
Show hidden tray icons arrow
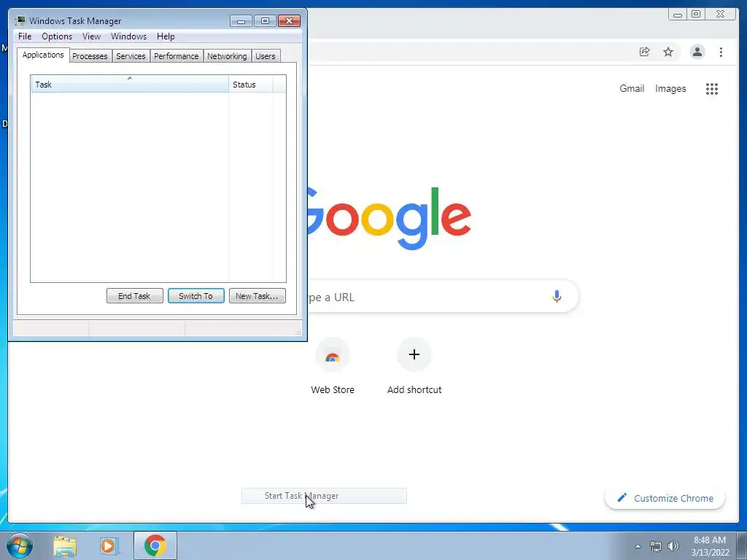[638, 546]
